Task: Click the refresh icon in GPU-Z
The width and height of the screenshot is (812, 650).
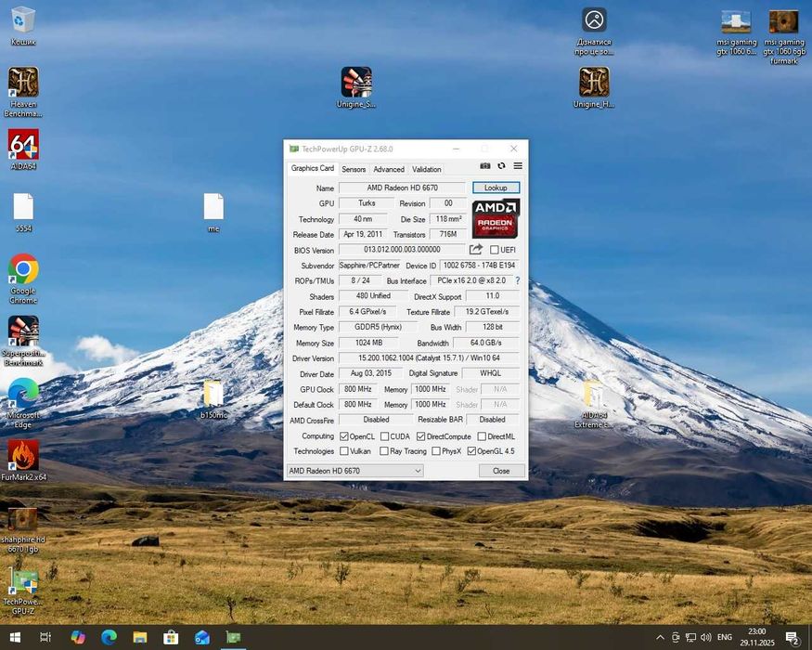Action: click(x=501, y=166)
